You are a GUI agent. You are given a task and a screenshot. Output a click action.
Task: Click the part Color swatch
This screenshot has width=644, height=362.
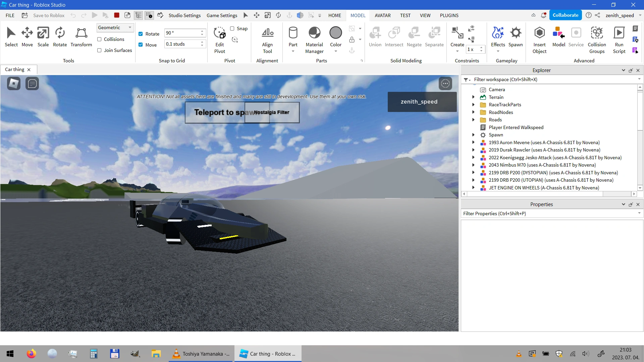click(335, 33)
